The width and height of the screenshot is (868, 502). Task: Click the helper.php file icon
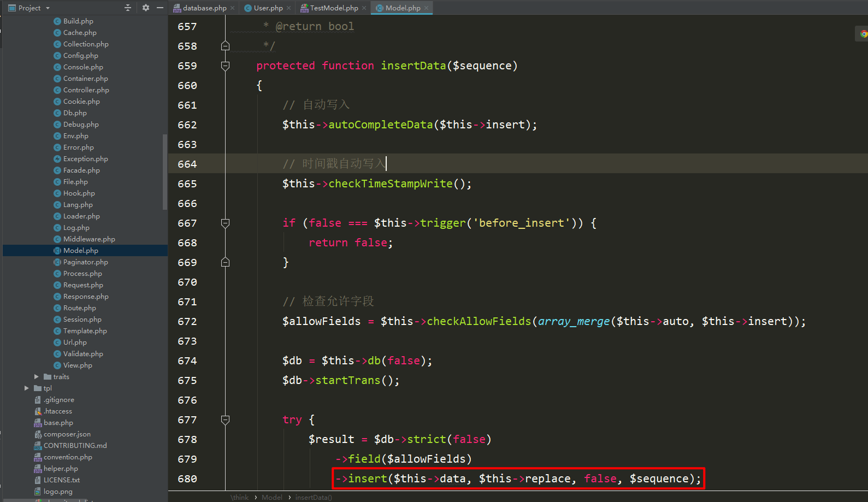pos(38,469)
